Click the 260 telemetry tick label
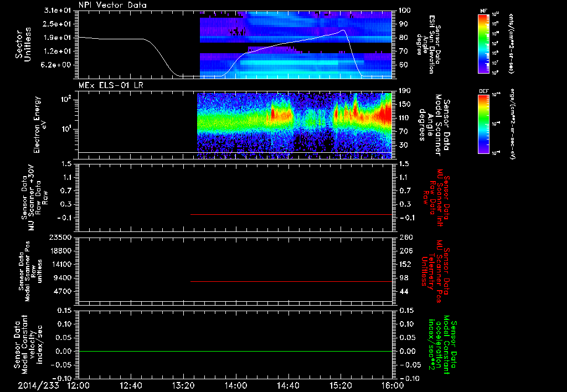This screenshot has width=567, height=392. (x=405, y=237)
